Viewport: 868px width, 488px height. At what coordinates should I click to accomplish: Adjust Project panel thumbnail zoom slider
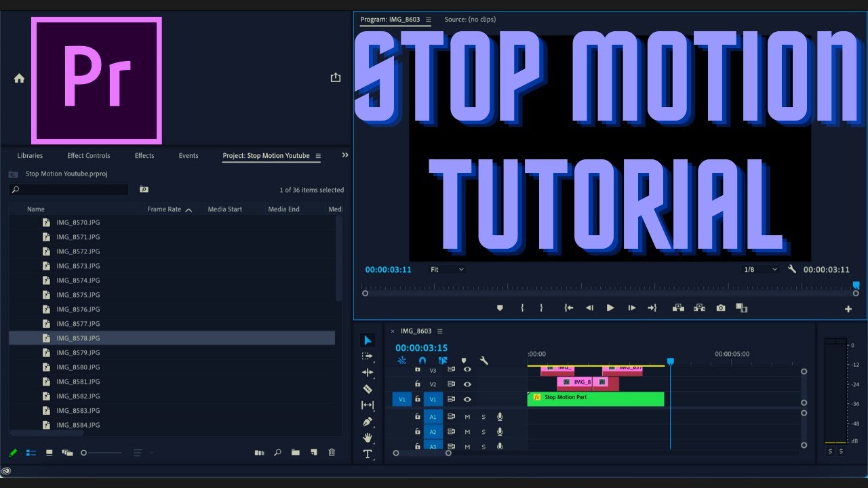point(102,453)
